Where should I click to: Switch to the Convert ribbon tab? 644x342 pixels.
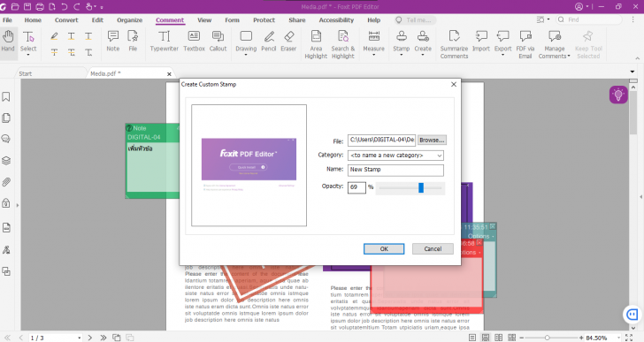[66, 20]
